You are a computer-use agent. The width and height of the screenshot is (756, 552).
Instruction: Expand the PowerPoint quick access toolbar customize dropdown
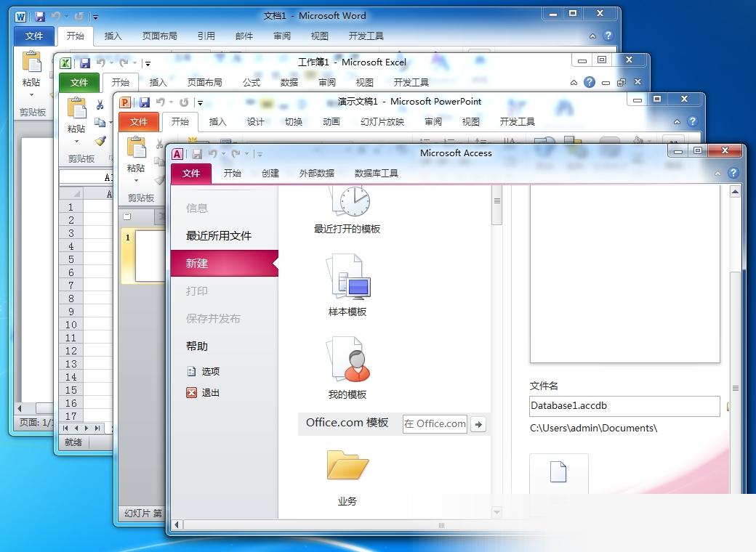(x=200, y=102)
